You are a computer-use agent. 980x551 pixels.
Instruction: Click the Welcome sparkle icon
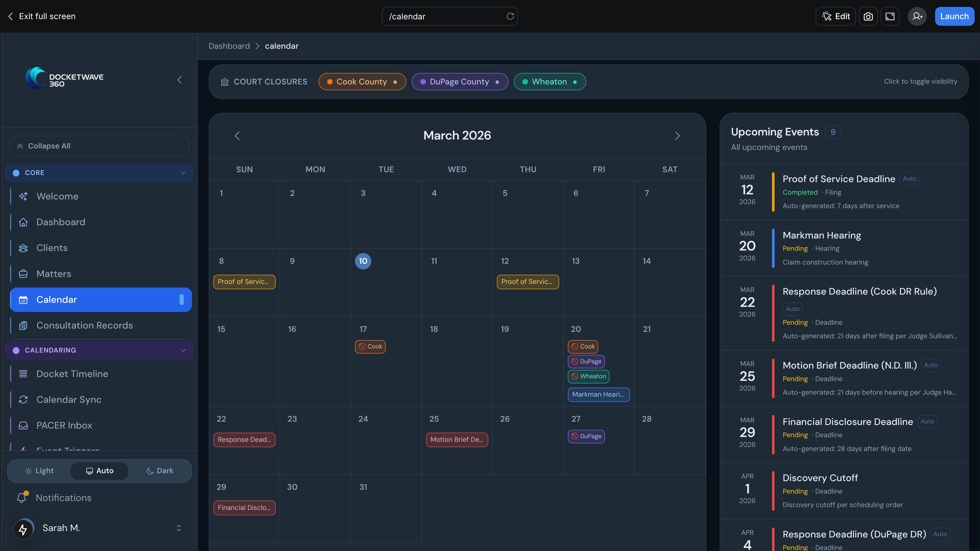tap(23, 196)
